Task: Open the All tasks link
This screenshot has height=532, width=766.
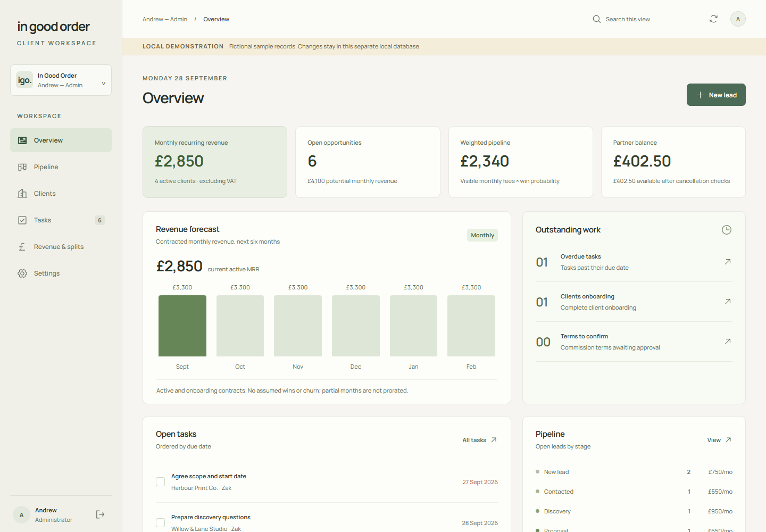Action: pyautogui.click(x=479, y=440)
